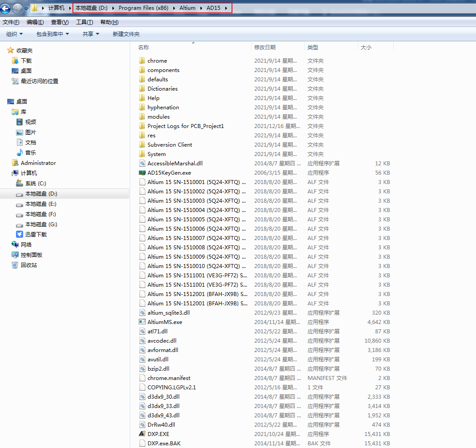
Task: Select the chrome.manifest file
Action: [x=169, y=378]
